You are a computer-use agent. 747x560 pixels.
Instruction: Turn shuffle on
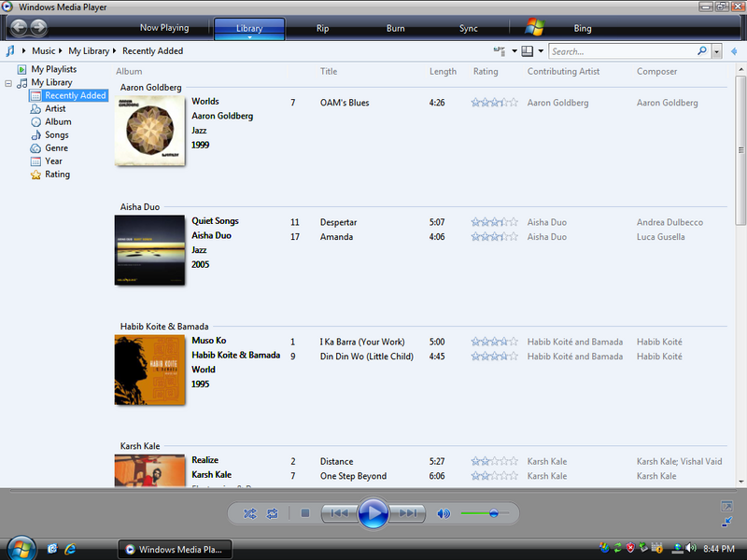(249, 513)
